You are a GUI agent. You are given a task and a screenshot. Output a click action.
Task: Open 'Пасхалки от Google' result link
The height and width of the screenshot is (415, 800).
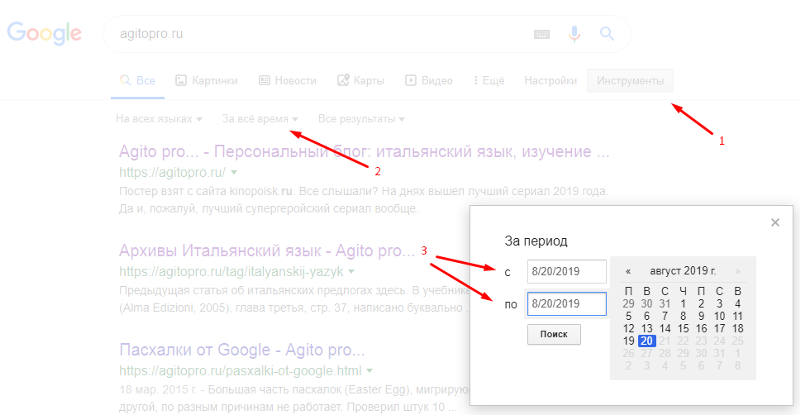[x=242, y=350]
